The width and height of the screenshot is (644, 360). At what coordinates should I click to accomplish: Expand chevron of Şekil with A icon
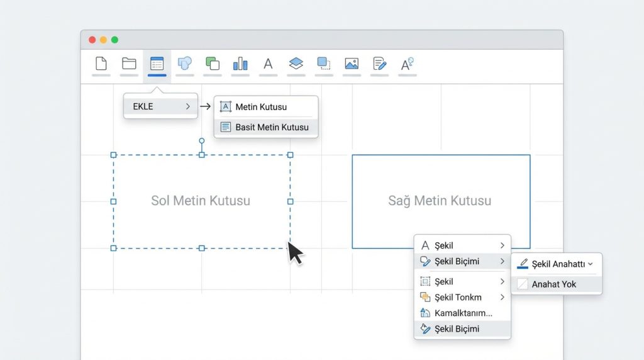tap(502, 245)
